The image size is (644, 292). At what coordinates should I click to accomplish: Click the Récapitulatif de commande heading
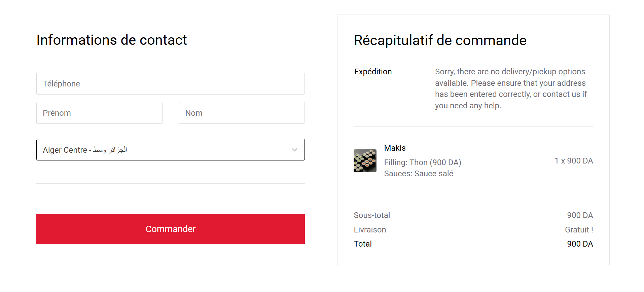coord(440,40)
